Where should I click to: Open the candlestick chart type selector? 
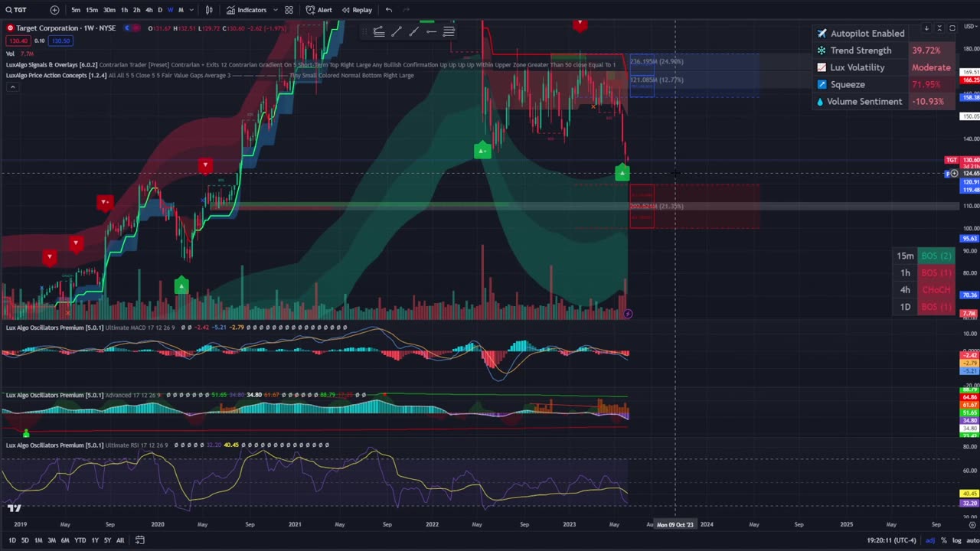[209, 10]
